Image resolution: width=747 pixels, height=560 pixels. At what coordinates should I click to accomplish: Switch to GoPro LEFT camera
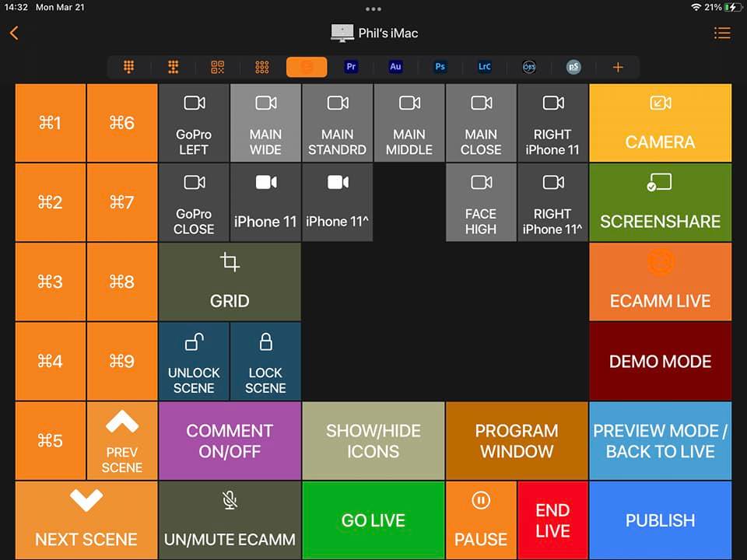pos(194,123)
